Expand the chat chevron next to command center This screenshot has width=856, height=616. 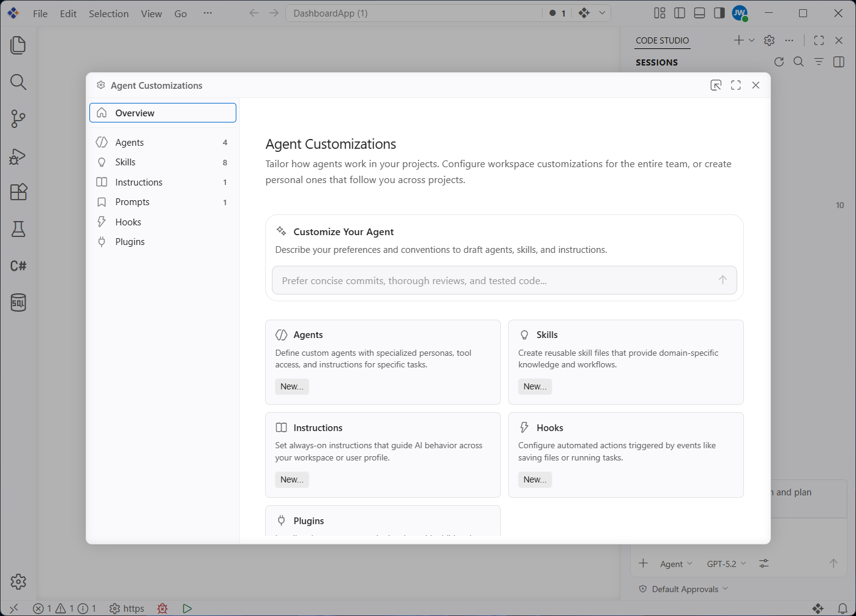point(602,13)
